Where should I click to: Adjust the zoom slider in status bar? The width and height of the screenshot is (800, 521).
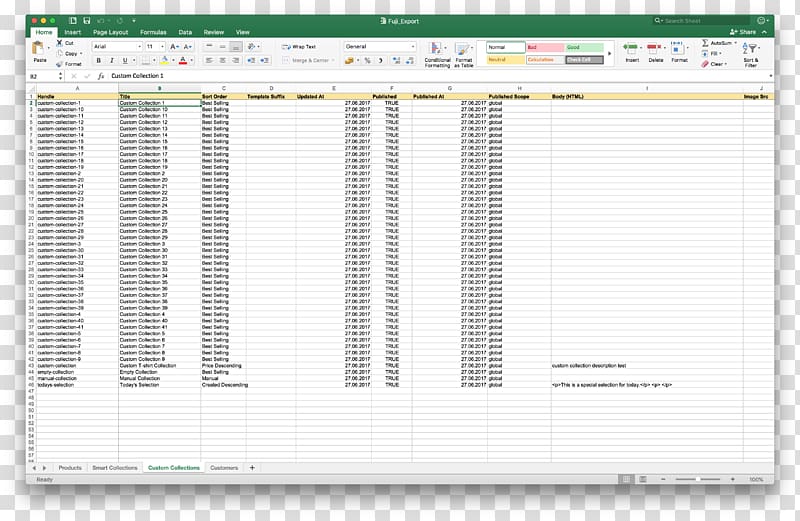pyautogui.click(x=697, y=479)
